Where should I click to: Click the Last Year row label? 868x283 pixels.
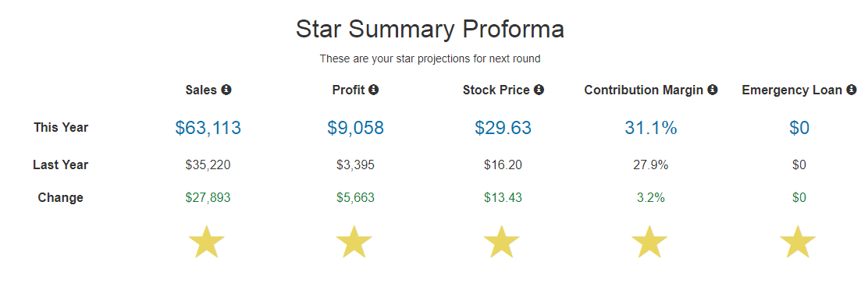(x=61, y=164)
